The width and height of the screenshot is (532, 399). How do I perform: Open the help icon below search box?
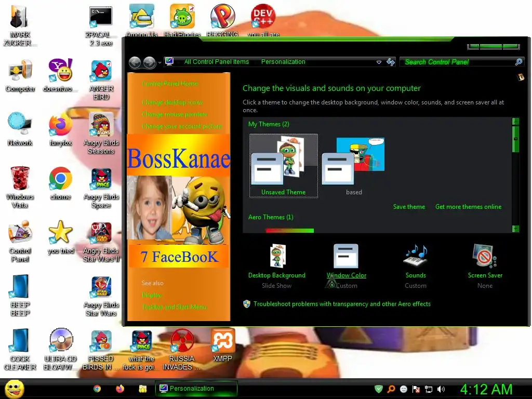pyautogui.click(x=521, y=77)
